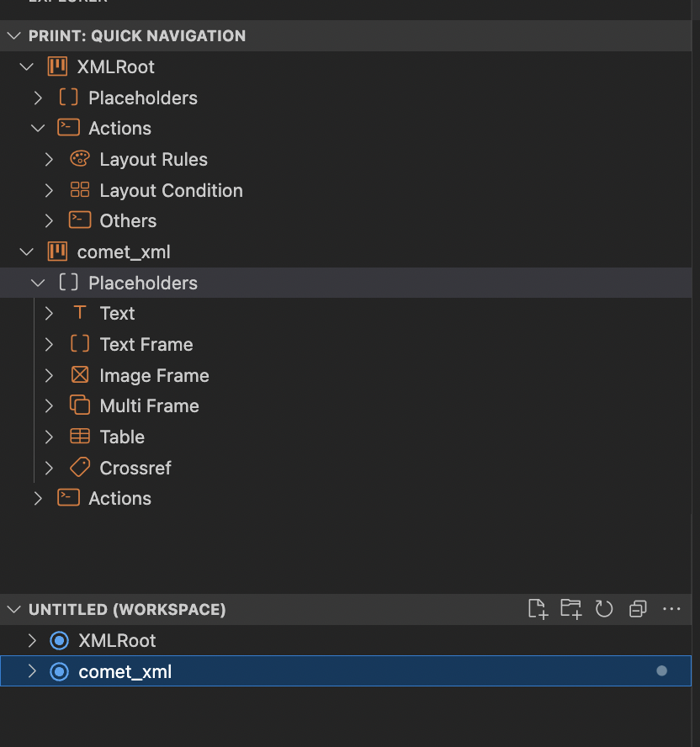
Task: Click the grid icon for Layout Condition
Action: point(80,189)
